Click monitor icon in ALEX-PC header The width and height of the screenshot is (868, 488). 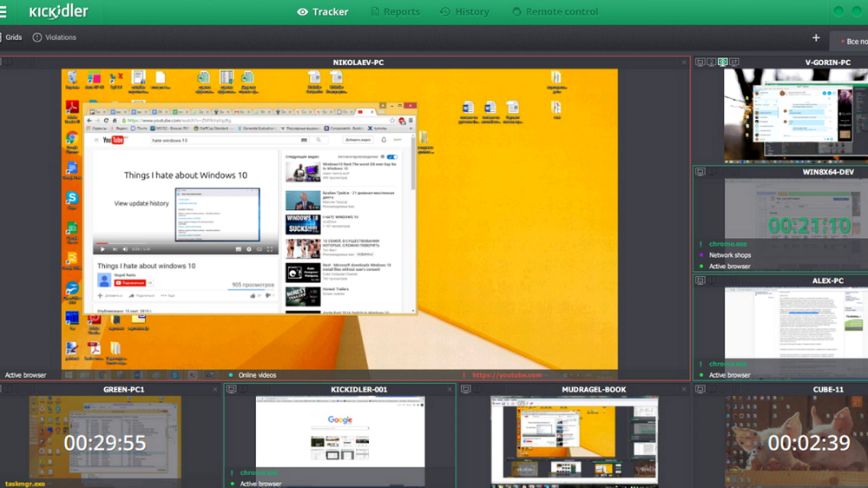pyautogui.click(x=700, y=280)
